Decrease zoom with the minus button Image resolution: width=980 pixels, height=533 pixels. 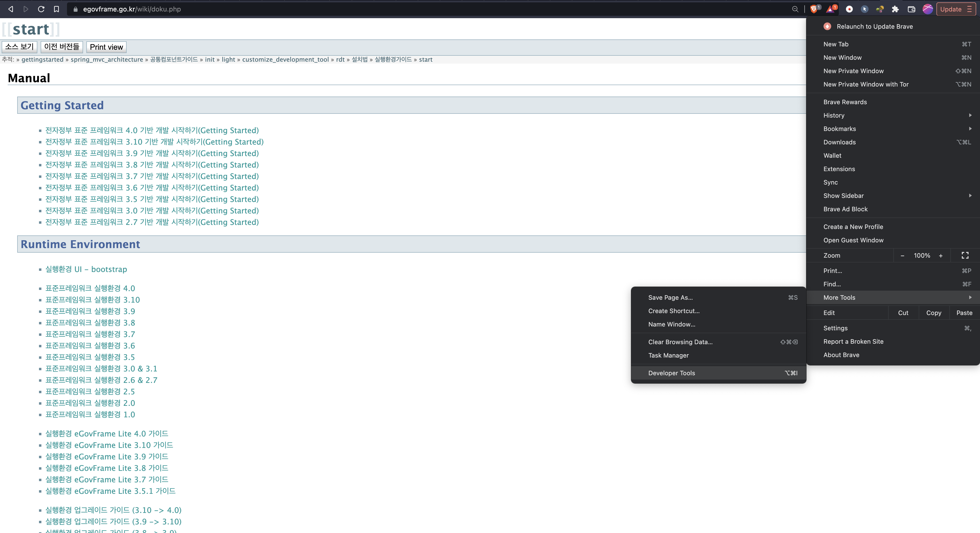point(902,256)
